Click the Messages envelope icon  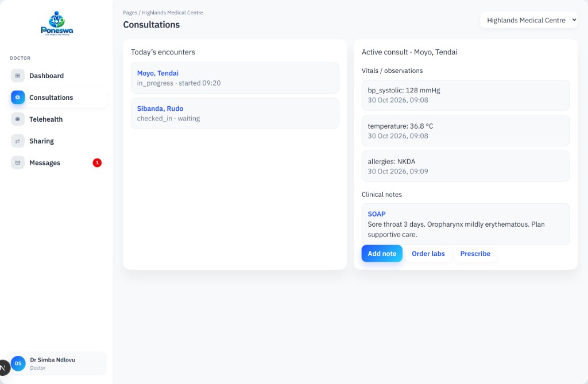(x=18, y=163)
